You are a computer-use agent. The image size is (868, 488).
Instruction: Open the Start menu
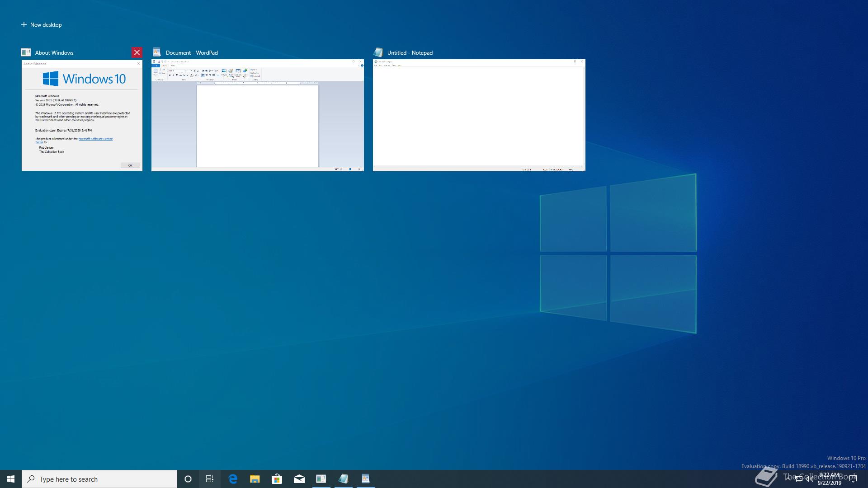(x=11, y=479)
